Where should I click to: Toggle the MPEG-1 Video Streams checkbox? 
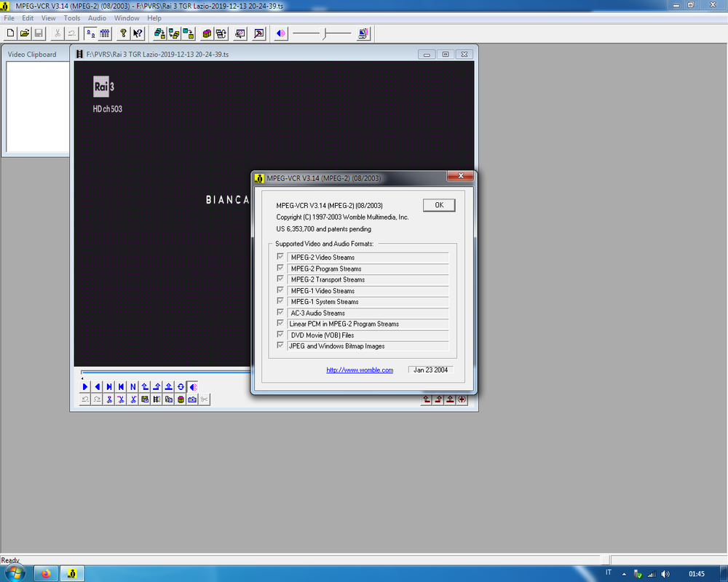coord(280,290)
